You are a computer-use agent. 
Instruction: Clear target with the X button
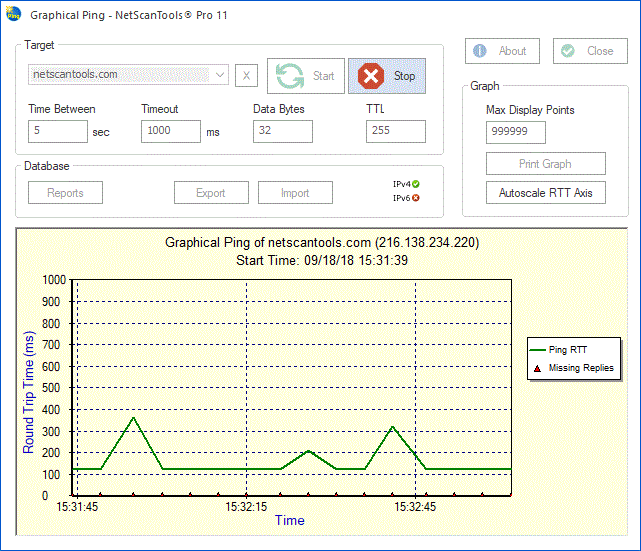click(x=247, y=75)
